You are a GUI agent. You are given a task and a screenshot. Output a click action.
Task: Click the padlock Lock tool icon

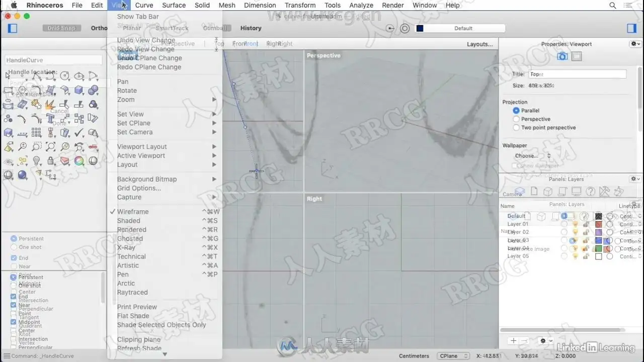click(x=50, y=161)
